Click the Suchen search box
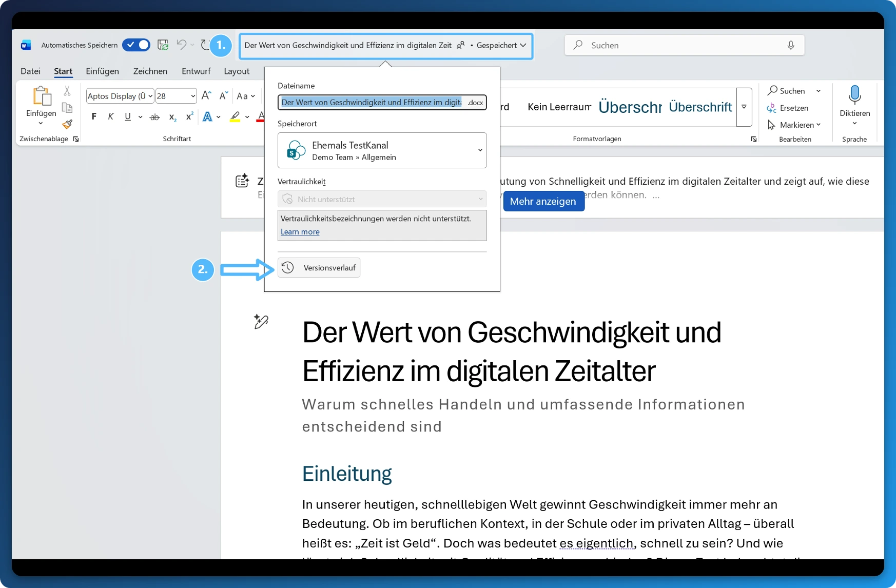896x588 pixels. [x=684, y=45]
